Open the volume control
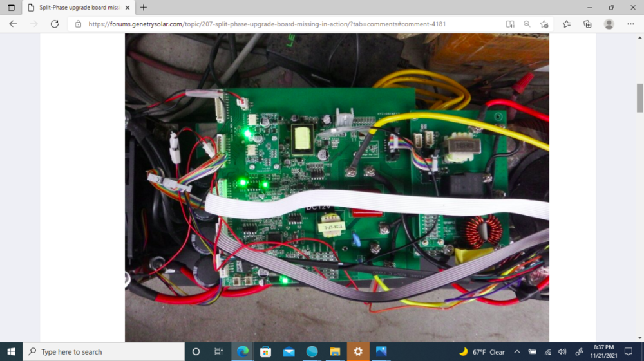This screenshot has width=644, height=361. [563, 351]
